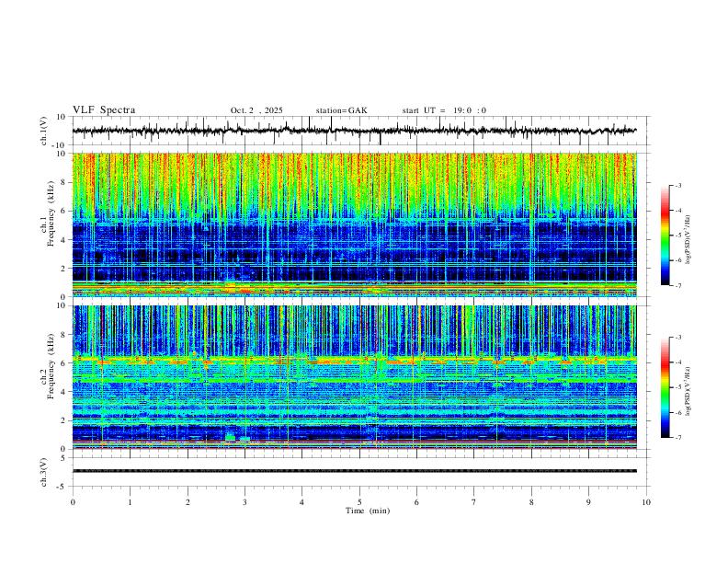Click the ch.2 colorbar 'log(PSD)(V²/Hz)' label
728x563 pixels.
click(x=688, y=391)
